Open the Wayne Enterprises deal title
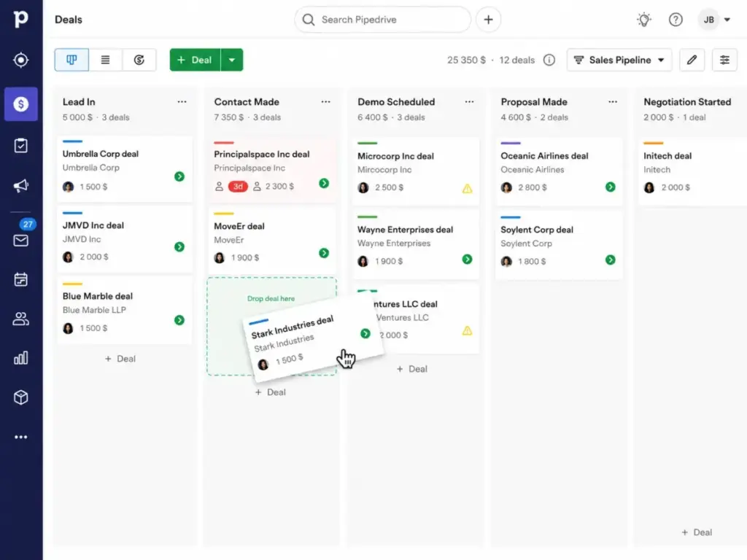 point(405,230)
